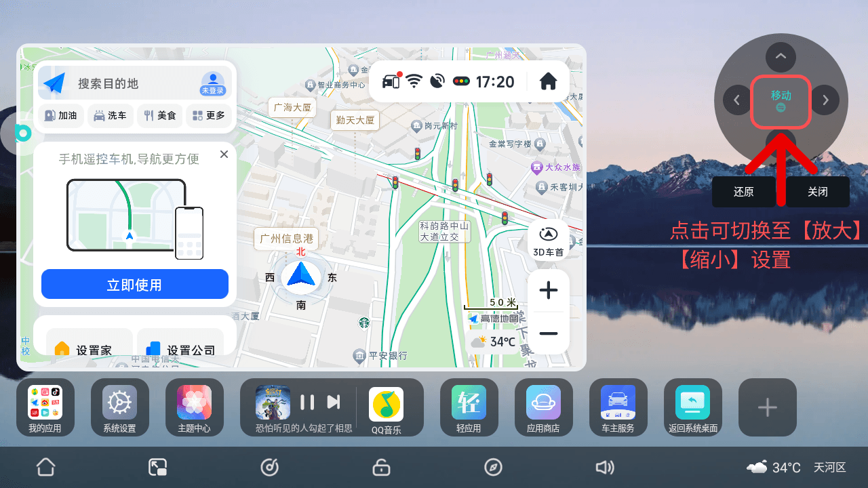
Task: Open 主题中心 theme center
Action: (195, 407)
